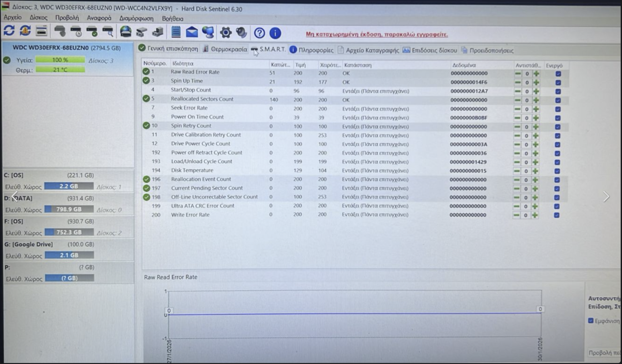622x364 pixels.
Task: Toggle the Reallocated Sectors Count checkbox
Action: click(558, 100)
